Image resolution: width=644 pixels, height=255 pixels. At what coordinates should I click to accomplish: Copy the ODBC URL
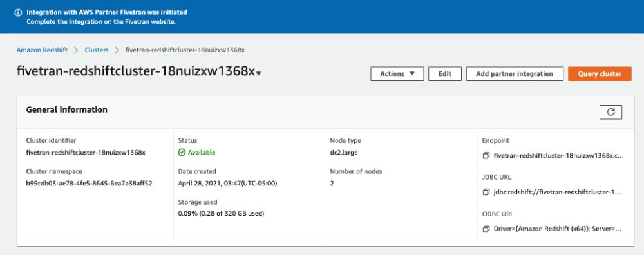point(486,229)
